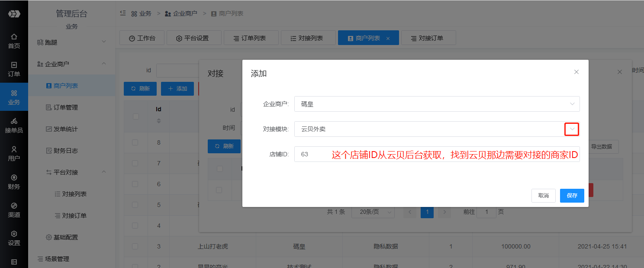Screen dimensions: 644x268
Task: Click merchant name 上山打老虎
Action: (213, 246)
